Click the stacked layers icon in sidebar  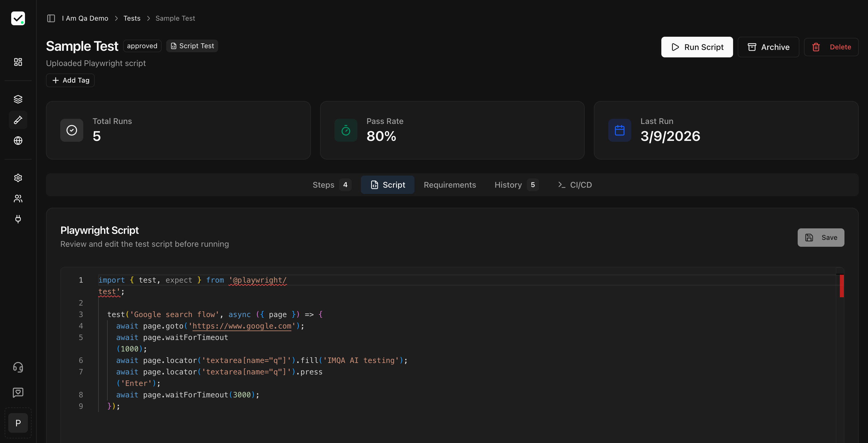18,99
